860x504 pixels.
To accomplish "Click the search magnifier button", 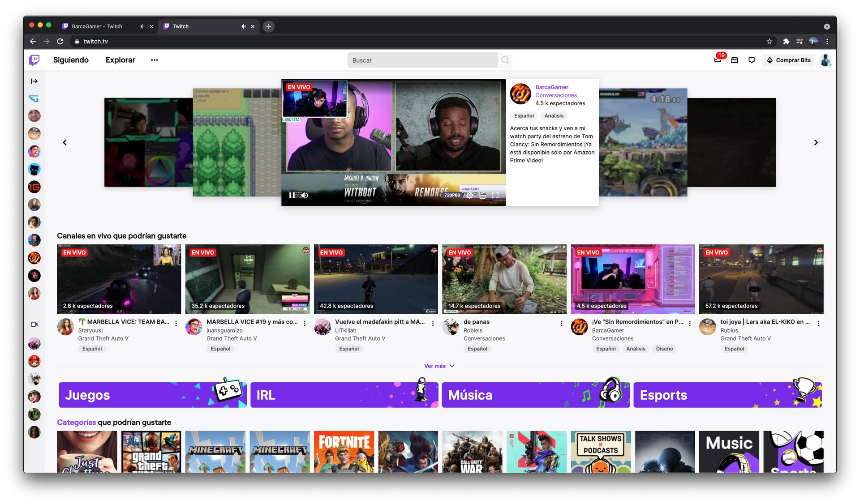I will [505, 60].
